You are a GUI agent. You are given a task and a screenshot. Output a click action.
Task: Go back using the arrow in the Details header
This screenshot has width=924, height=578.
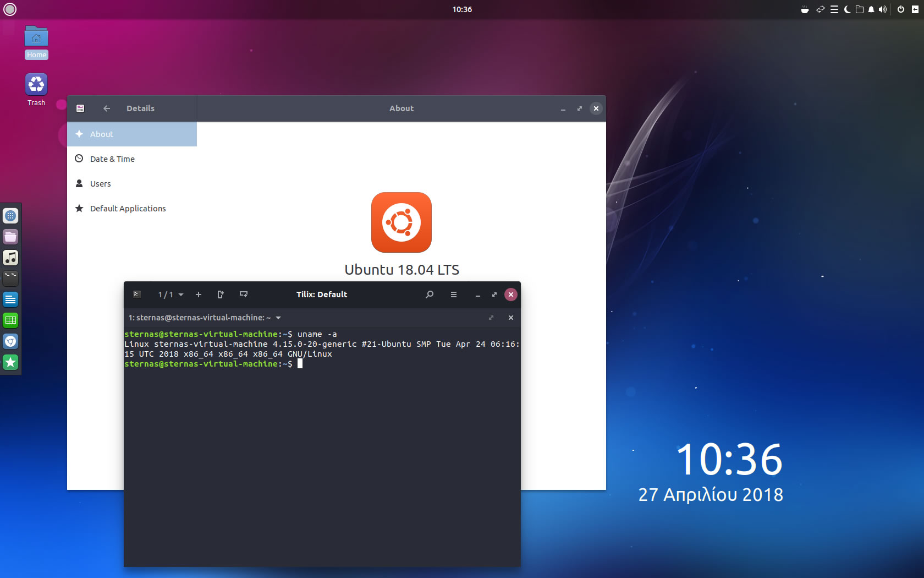(x=107, y=108)
